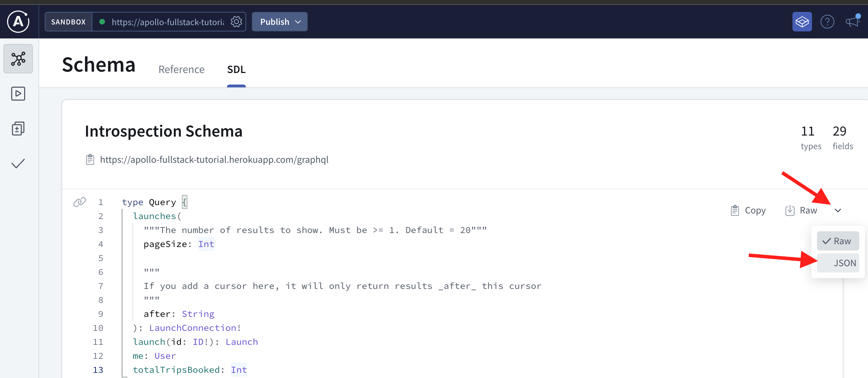Collapse the type Query block bracket
The width and height of the screenshot is (868, 378).
coord(185,202)
